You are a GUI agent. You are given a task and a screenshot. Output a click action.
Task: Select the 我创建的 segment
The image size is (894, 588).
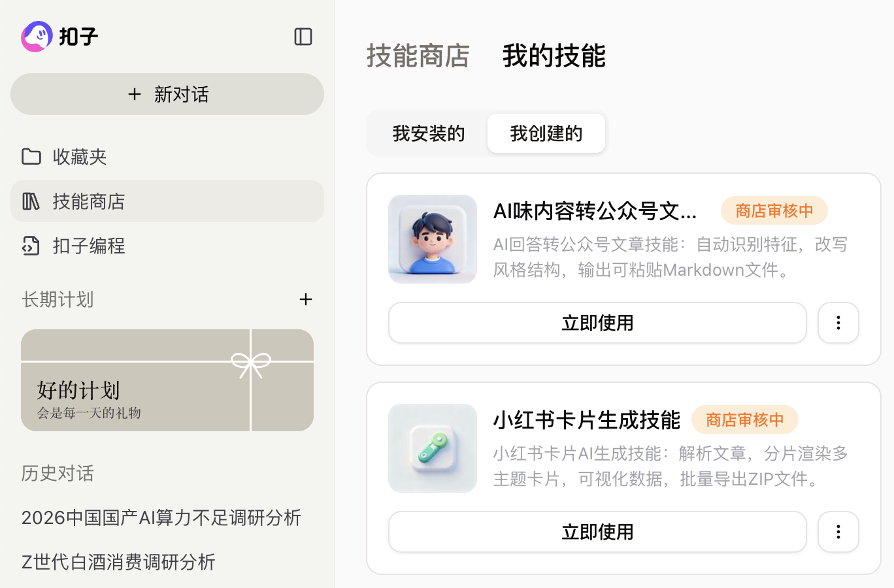click(546, 134)
